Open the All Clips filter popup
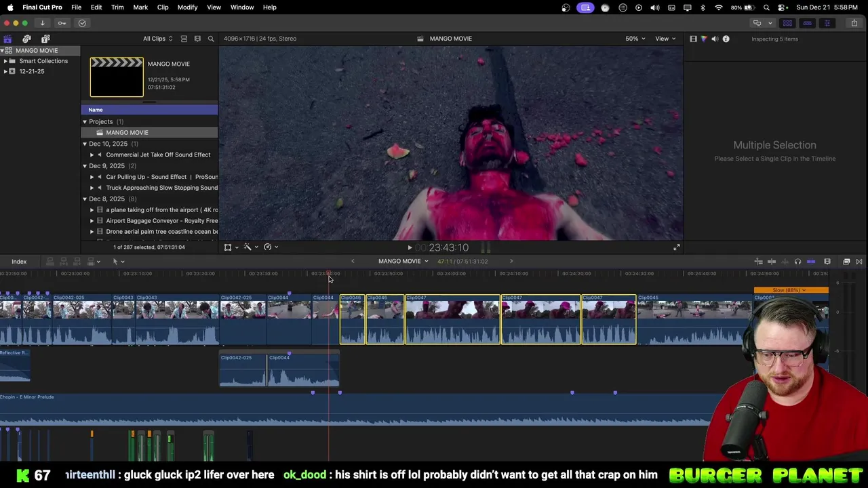This screenshot has width=868, height=488. [157, 39]
